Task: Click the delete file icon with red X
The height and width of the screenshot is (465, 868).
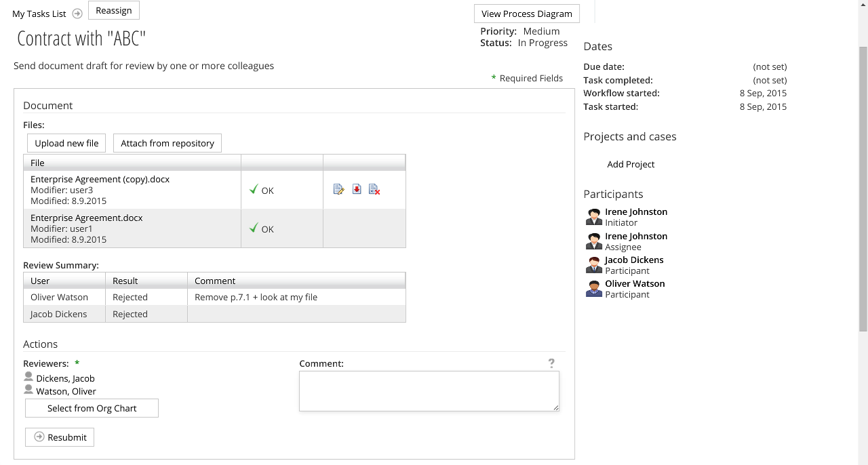Action: (374, 190)
